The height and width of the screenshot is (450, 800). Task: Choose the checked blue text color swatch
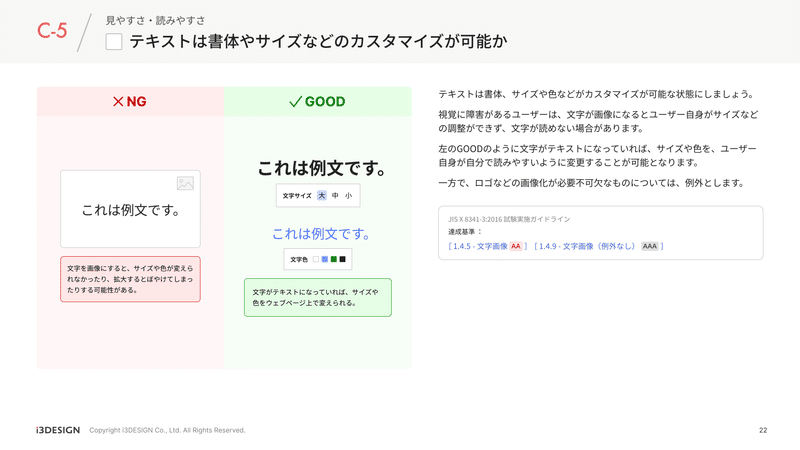click(324, 259)
